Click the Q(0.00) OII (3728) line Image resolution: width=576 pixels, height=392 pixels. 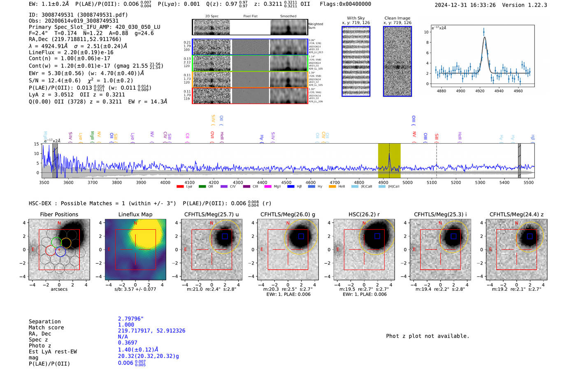[98, 102]
